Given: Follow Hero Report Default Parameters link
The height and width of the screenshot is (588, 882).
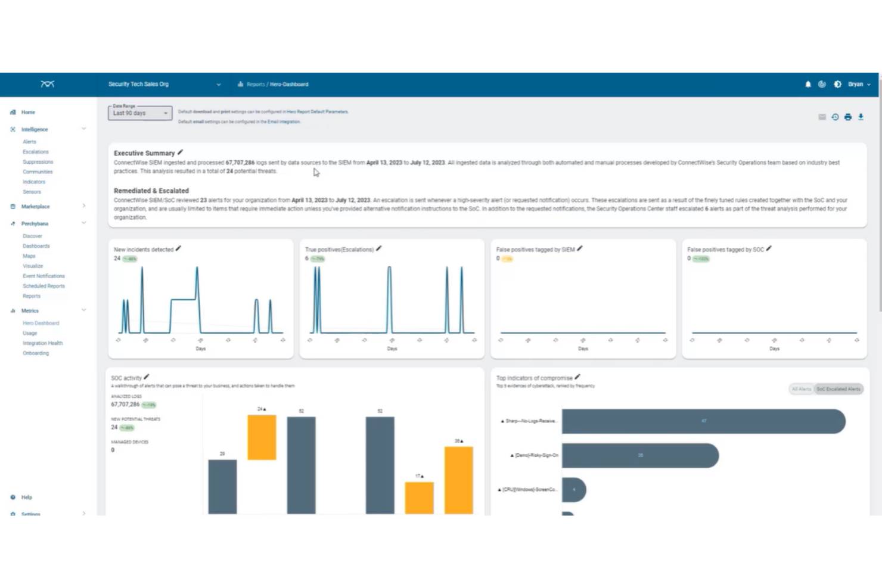Looking at the screenshot, I should [317, 111].
